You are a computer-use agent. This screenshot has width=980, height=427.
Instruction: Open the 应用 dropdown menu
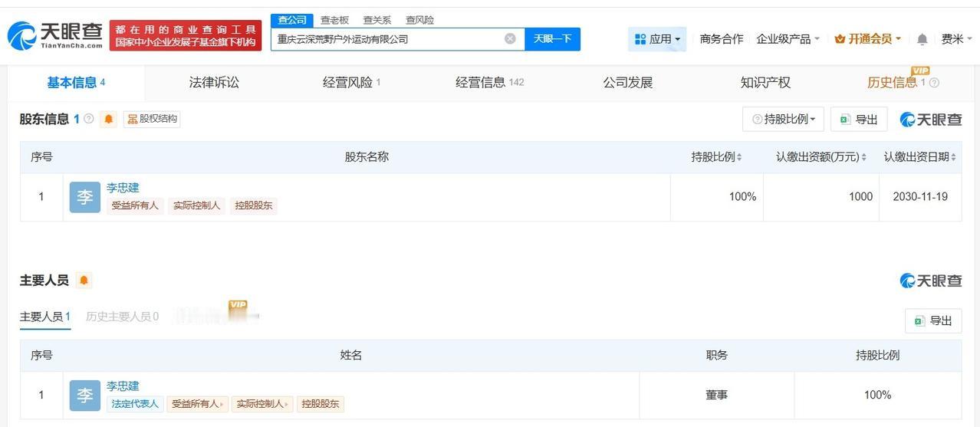[657, 39]
